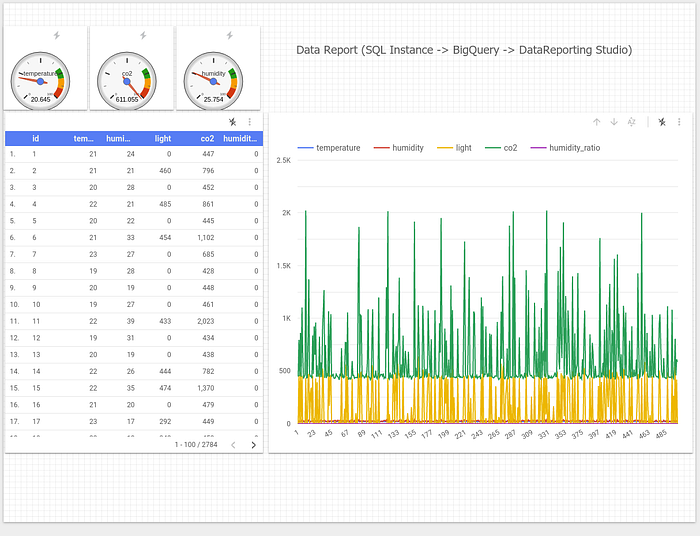Click light value 433 in row 11
The width and height of the screenshot is (700, 536).
pos(165,321)
